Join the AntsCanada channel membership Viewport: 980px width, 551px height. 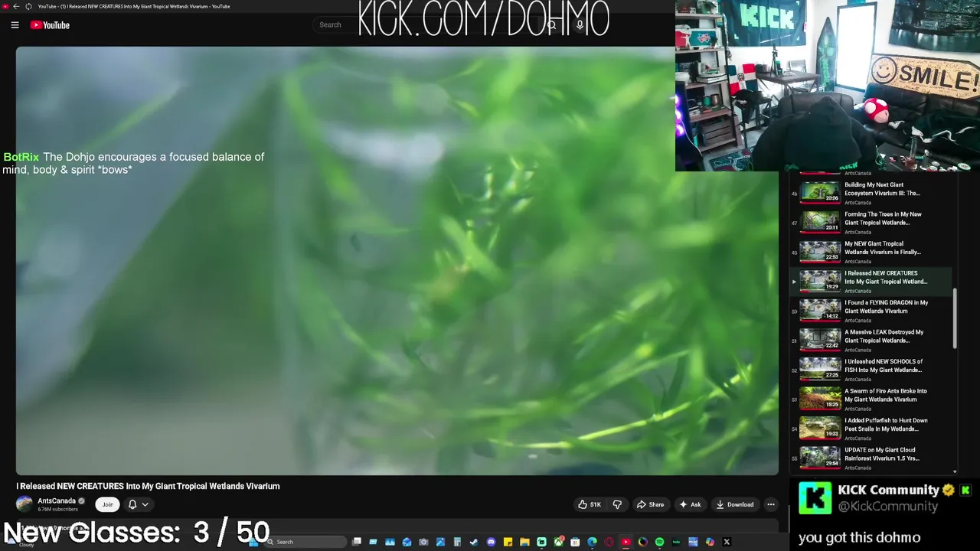[107, 504]
